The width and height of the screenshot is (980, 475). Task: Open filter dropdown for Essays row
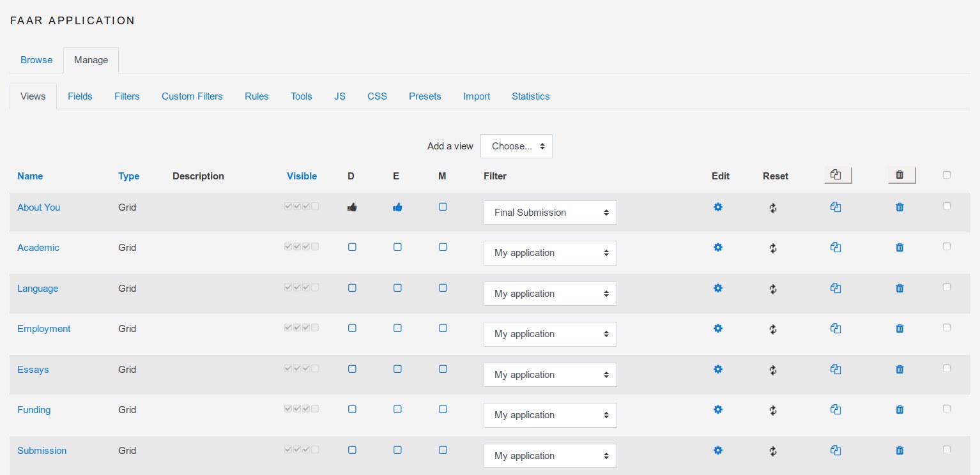[550, 375]
